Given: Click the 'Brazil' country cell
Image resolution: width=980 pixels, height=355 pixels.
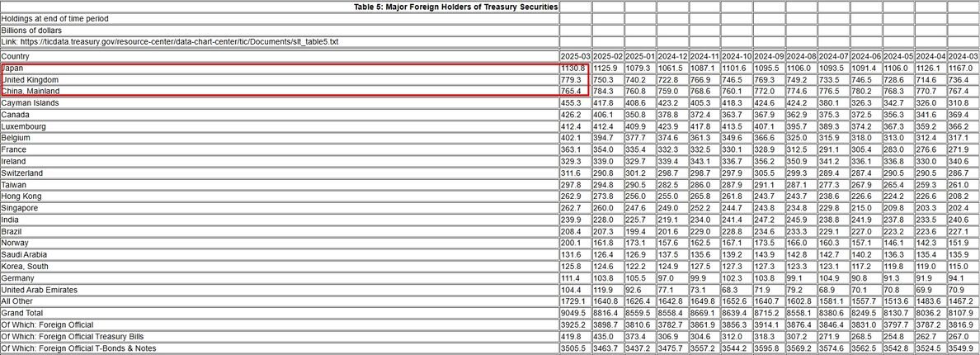Looking at the screenshot, I should pyautogui.click(x=280, y=231).
